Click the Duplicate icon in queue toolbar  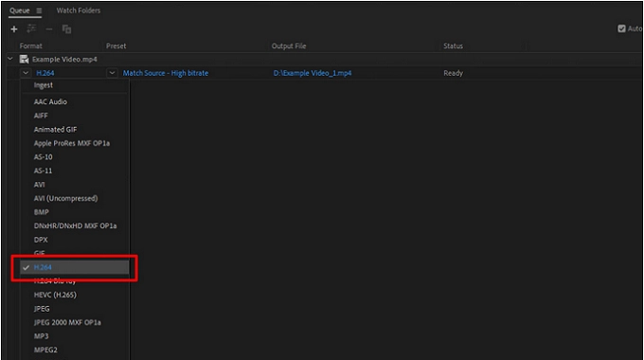tap(66, 29)
